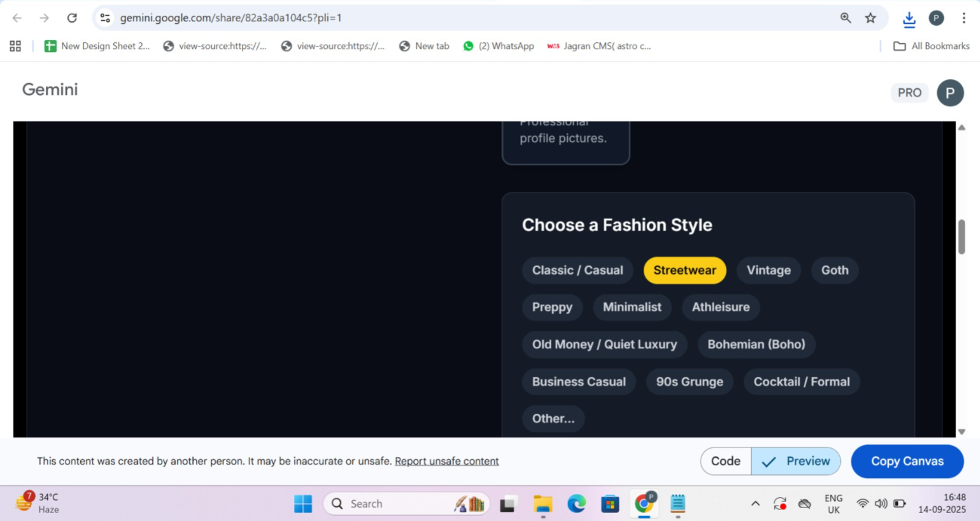Select the Bohemian (Boho) style chip

click(756, 344)
